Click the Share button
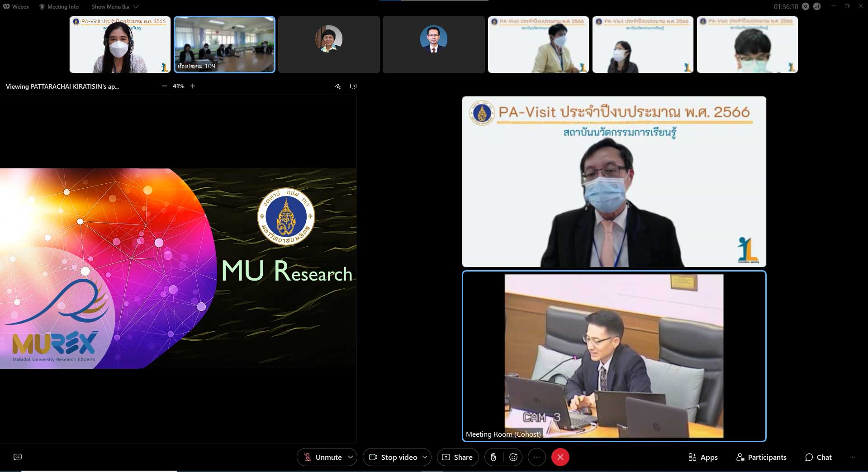868x472 pixels. click(x=457, y=457)
